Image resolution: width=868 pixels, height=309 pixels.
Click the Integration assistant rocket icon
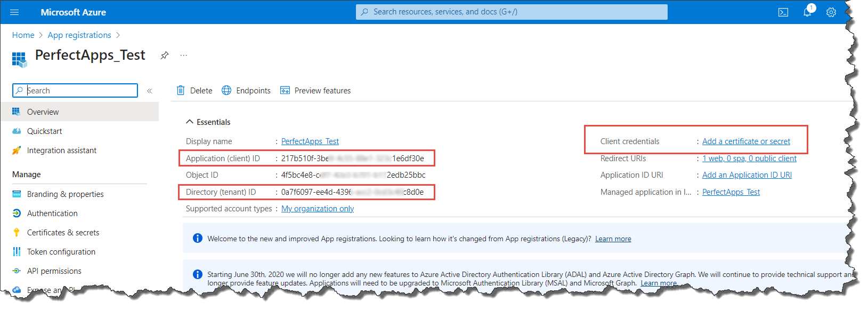tap(17, 150)
